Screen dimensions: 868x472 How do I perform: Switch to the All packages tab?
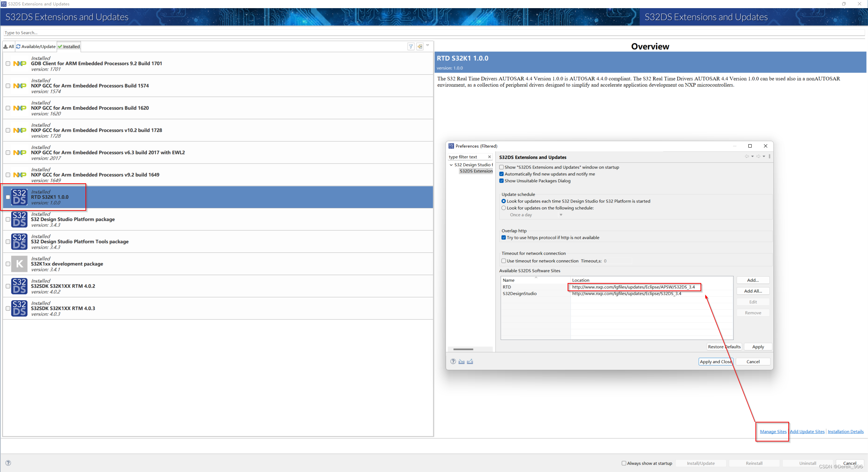click(9, 46)
